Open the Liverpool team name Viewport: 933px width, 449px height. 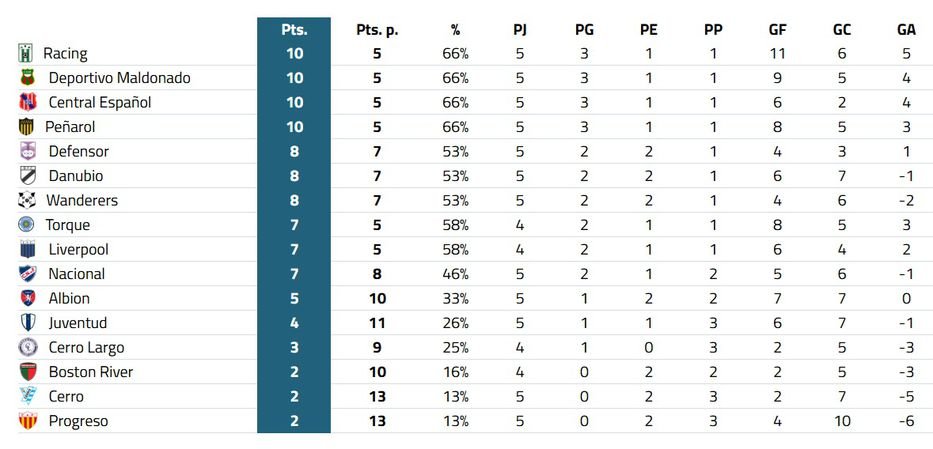coord(78,249)
